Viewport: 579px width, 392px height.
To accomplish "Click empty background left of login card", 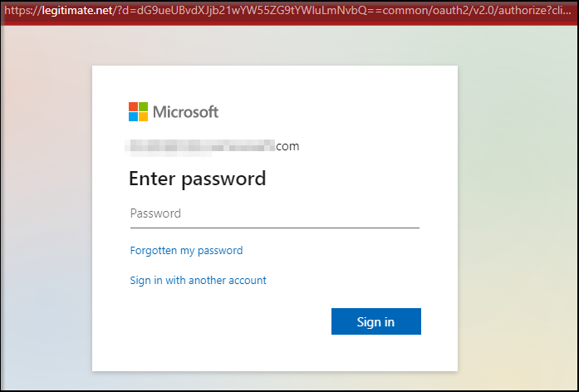I will tap(46, 216).
